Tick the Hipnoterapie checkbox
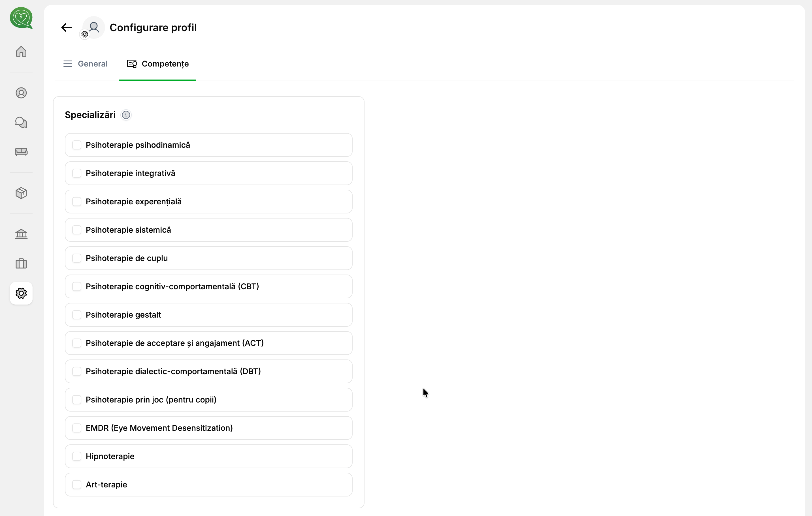This screenshot has width=812, height=516. tap(77, 456)
